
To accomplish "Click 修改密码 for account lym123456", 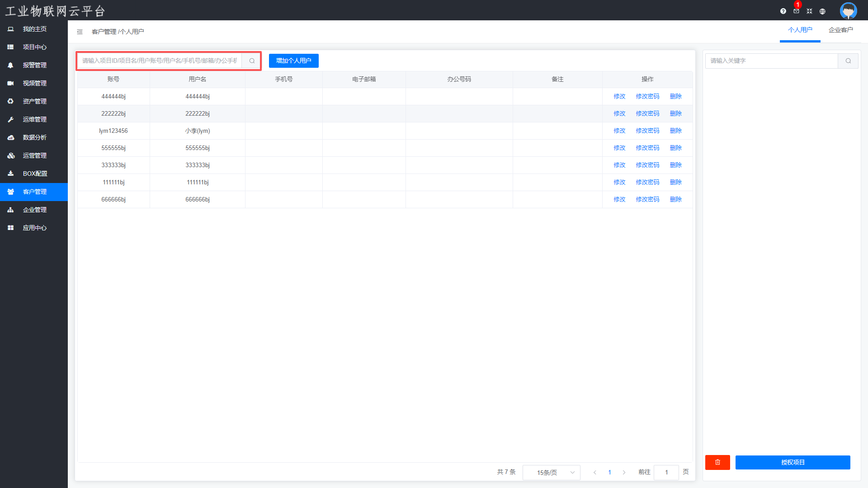I will click(x=647, y=131).
